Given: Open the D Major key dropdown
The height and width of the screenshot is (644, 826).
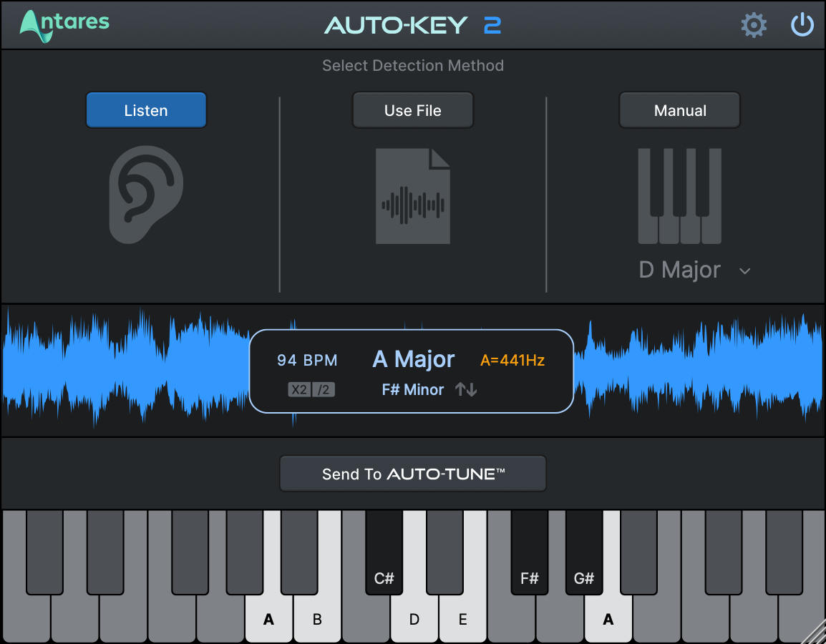Looking at the screenshot, I should point(679,270).
